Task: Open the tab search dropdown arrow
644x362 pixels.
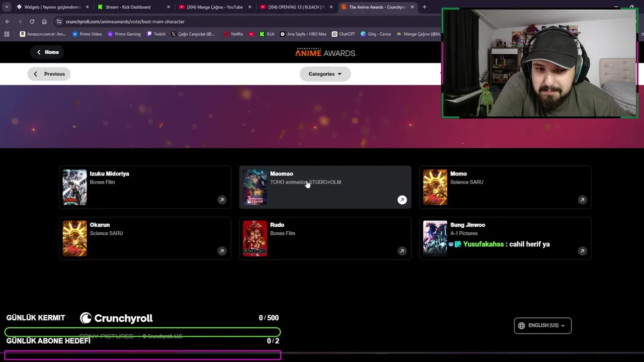Action: coord(7,7)
